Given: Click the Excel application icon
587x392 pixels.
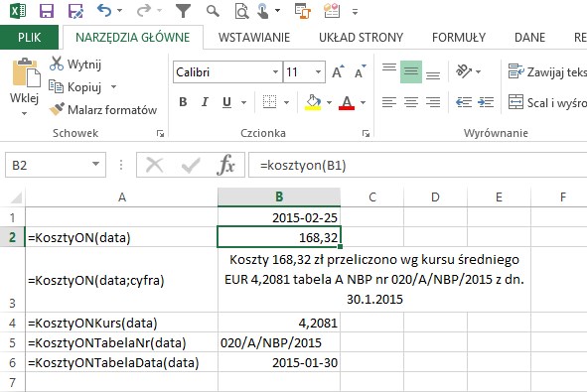Looking at the screenshot, I should coord(18,11).
